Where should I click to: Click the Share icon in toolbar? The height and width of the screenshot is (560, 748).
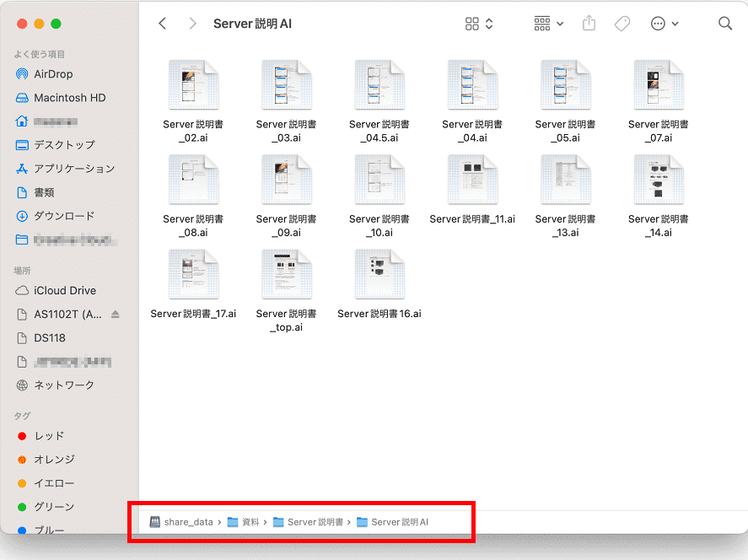(589, 23)
